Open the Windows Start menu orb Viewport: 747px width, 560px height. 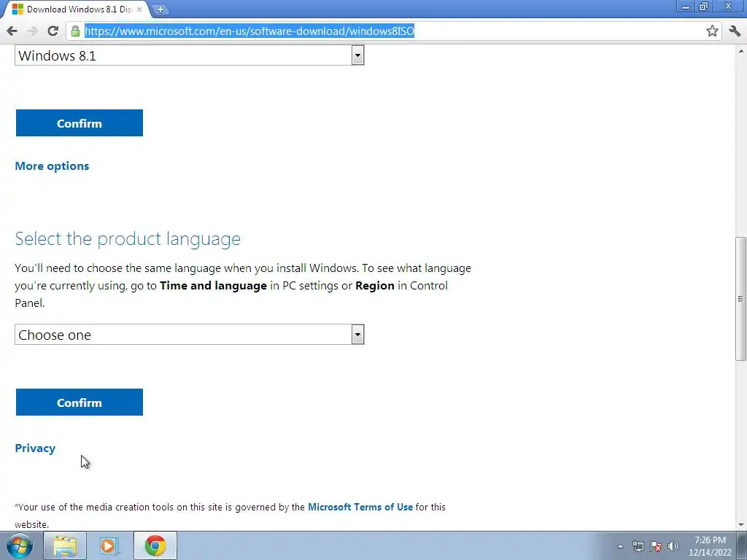[x=20, y=545]
